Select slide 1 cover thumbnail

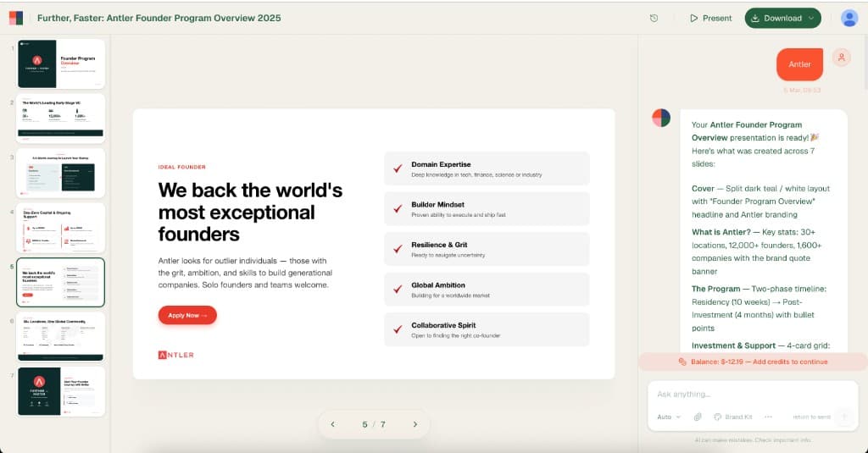tap(61, 64)
